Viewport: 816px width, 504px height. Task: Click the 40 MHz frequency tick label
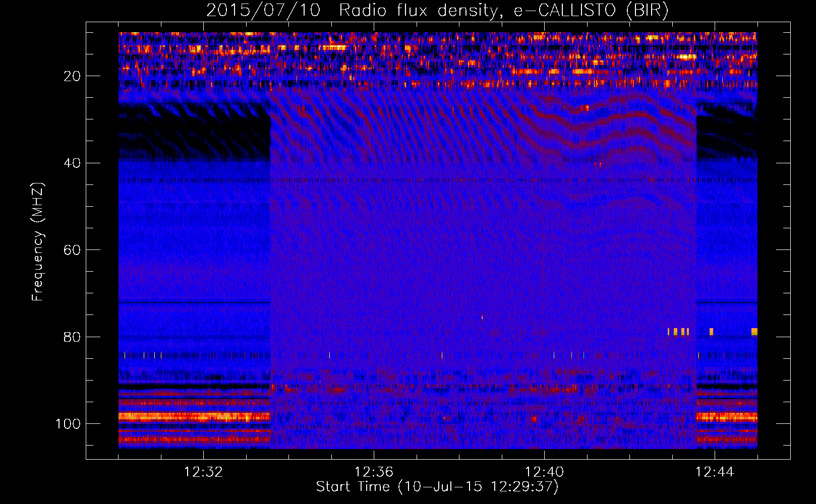coord(72,163)
